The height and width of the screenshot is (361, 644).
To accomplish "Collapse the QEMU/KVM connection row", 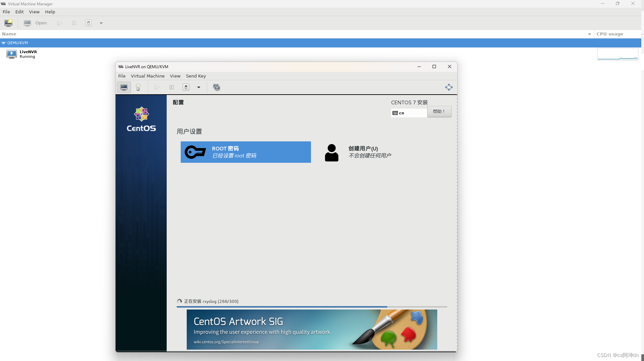I will click(x=3, y=43).
